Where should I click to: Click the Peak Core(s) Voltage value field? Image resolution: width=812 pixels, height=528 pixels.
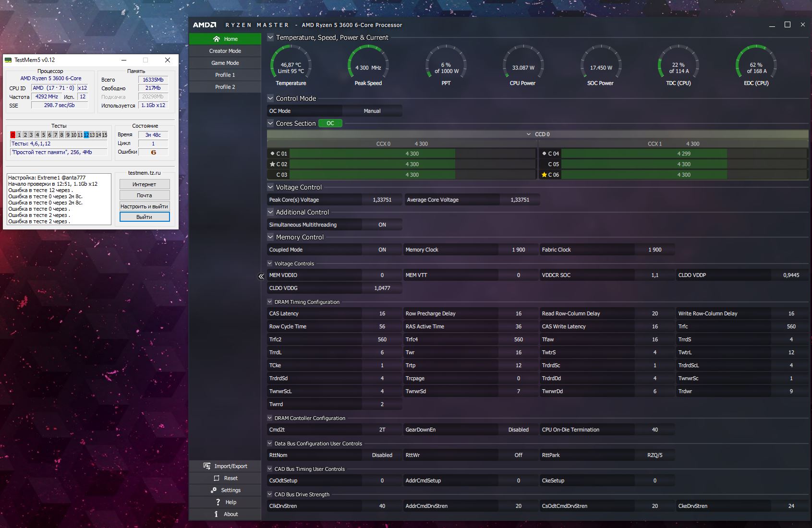[382, 200]
